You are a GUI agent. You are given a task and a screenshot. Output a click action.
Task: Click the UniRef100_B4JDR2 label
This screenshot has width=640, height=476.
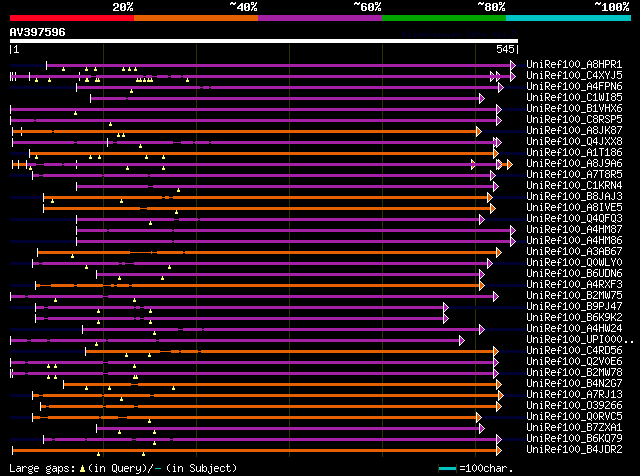[574, 450]
